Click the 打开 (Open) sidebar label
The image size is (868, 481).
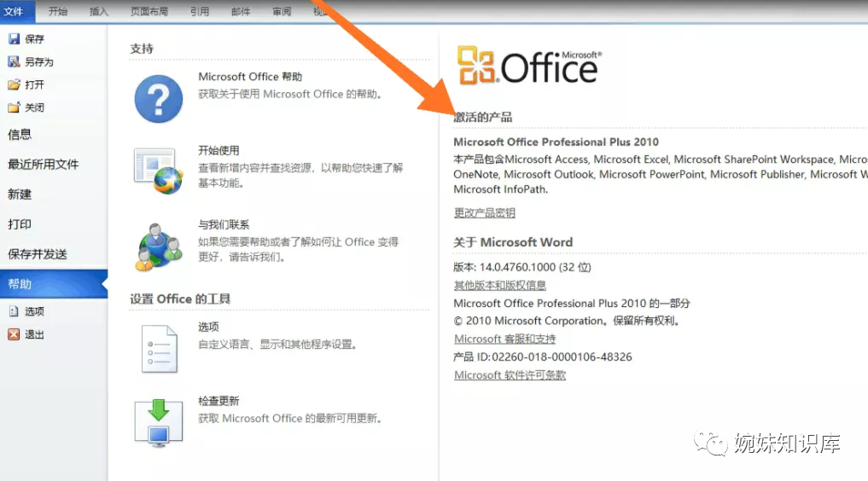click(34, 84)
